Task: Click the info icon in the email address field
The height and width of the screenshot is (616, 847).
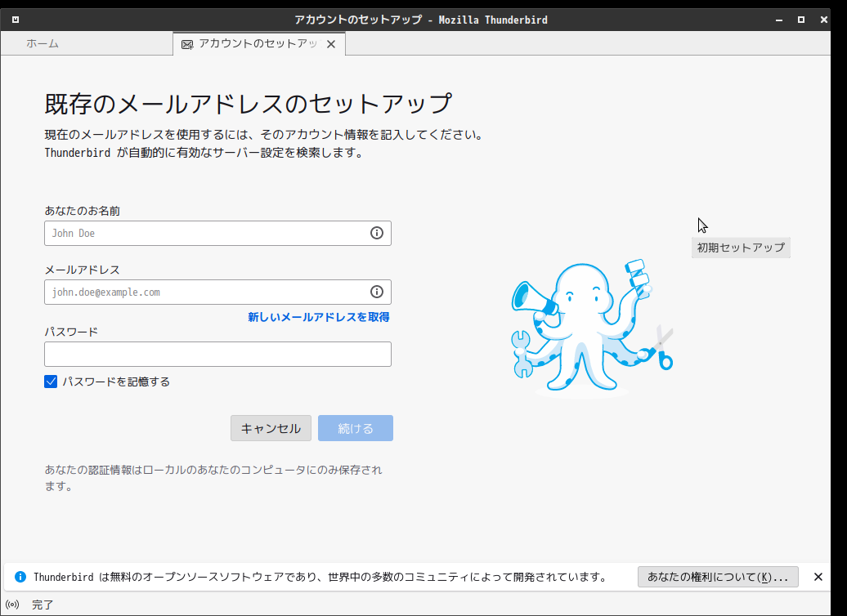Action: point(377,292)
